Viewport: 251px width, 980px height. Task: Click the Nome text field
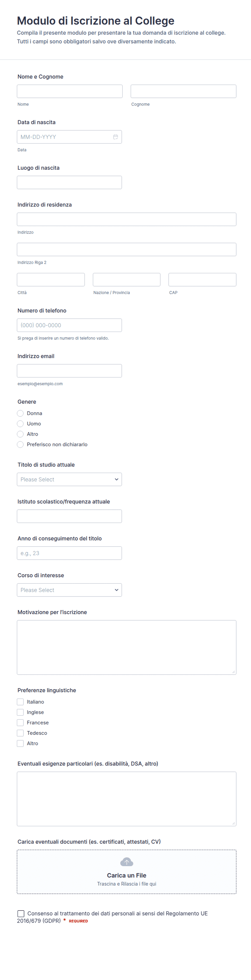(x=70, y=91)
